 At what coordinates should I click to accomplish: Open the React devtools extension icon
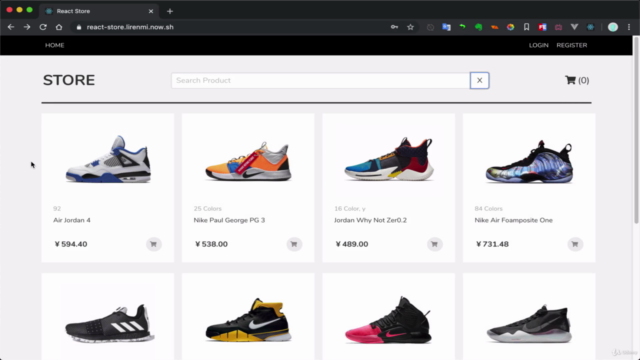pos(590,27)
